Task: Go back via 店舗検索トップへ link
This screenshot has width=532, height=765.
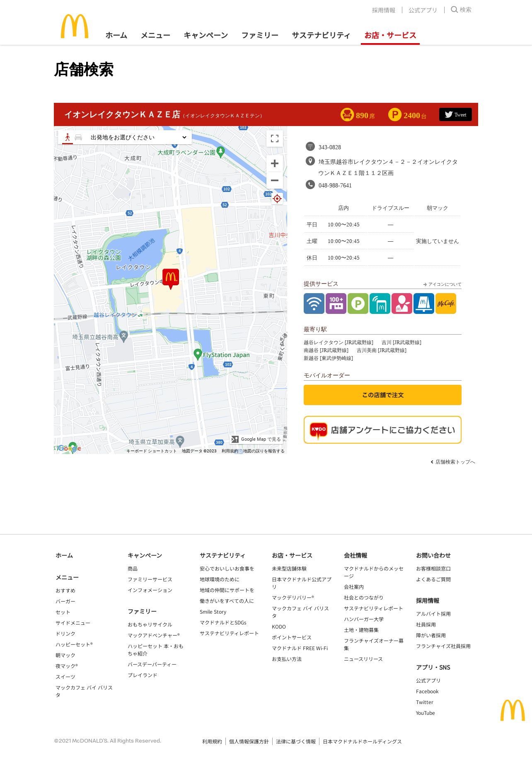Action: pyautogui.click(x=453, y=462)
